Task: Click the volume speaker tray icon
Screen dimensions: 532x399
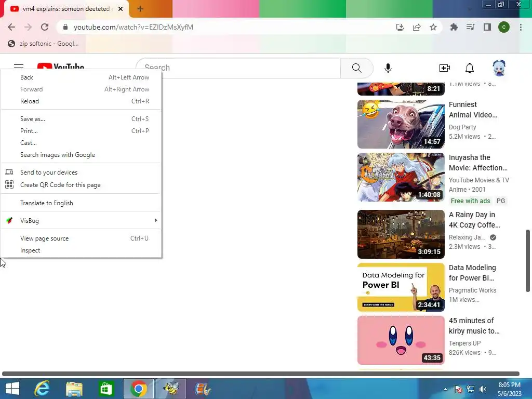Action: 483,389
